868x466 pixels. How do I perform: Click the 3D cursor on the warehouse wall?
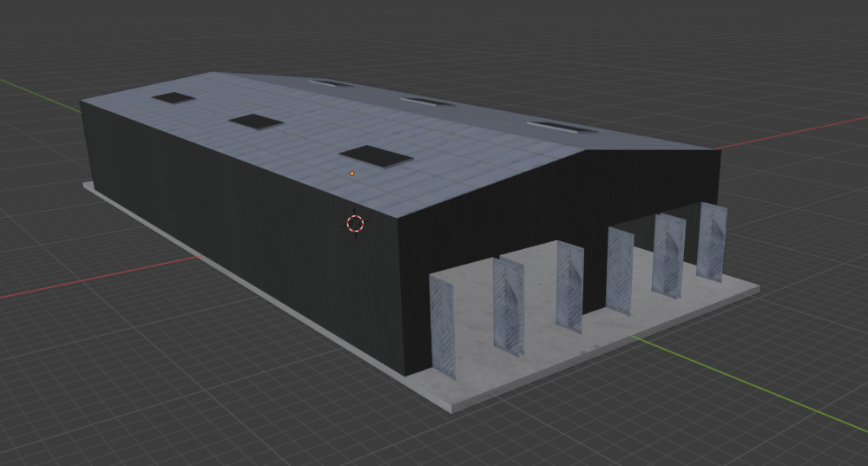pyautogui.click(x=355, y=223)
